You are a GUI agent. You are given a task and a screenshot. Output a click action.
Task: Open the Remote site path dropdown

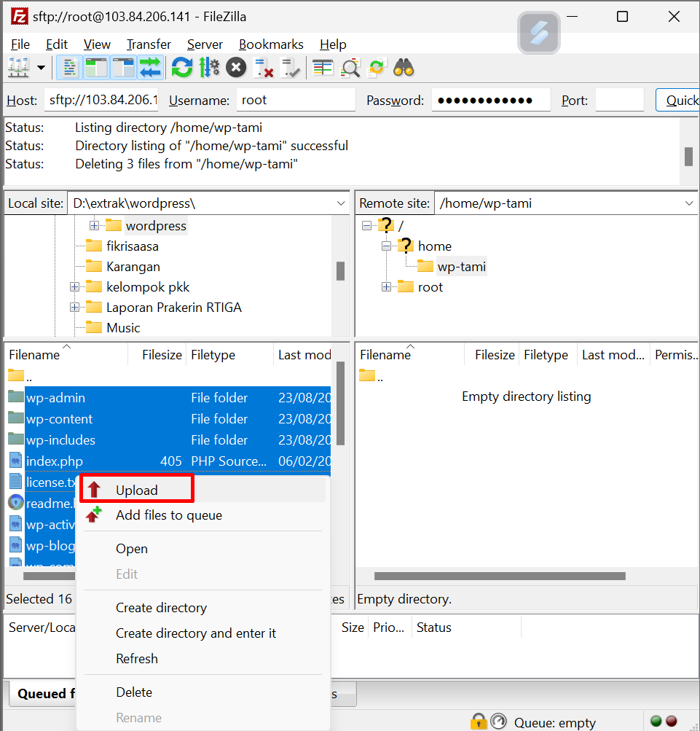[689, 203]
